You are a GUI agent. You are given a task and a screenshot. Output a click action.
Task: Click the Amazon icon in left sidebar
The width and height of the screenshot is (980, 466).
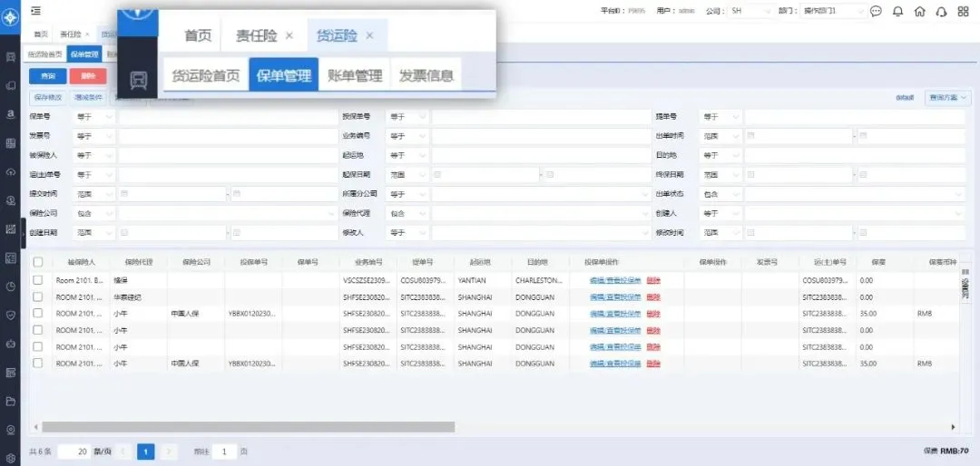pos(11,114)
